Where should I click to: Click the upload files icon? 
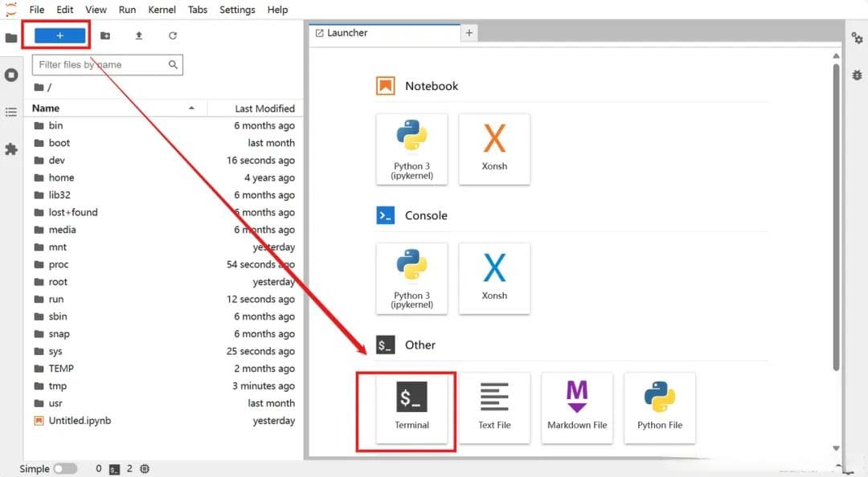coord(139,35)
